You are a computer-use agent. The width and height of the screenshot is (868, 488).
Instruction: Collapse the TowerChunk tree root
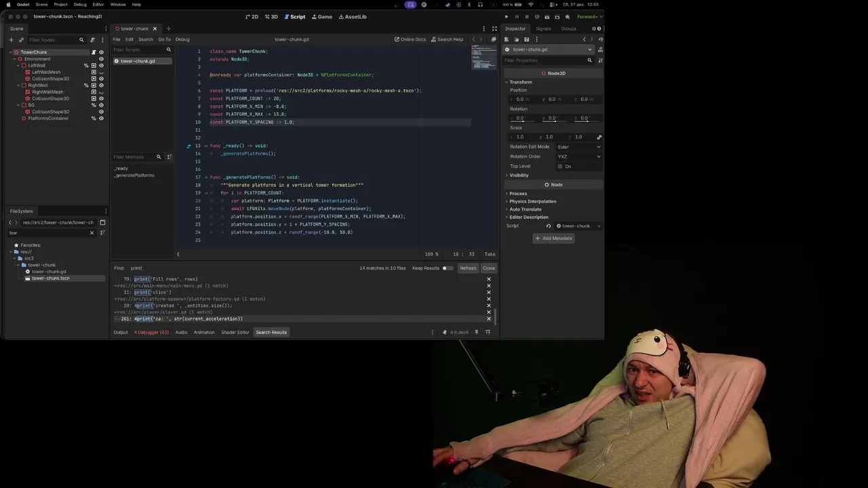click(x=11, y=52)
